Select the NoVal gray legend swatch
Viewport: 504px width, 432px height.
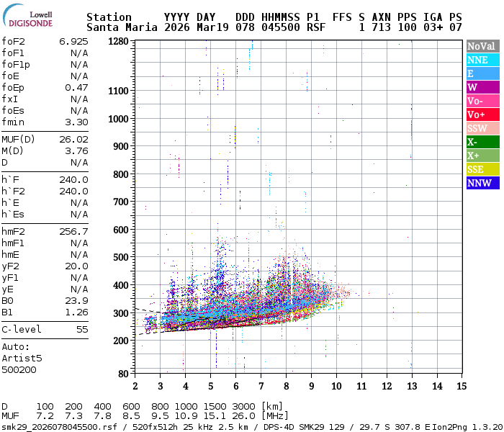coord(482,46)
